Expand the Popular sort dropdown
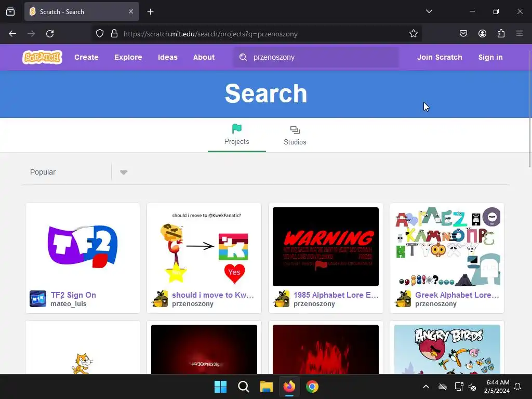 (x=79, y=172)
